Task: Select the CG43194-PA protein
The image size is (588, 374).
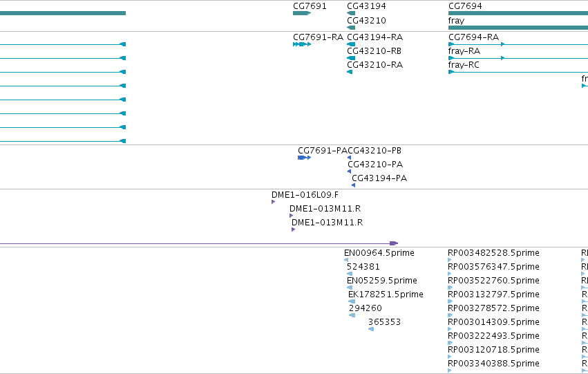Action: 379,178
